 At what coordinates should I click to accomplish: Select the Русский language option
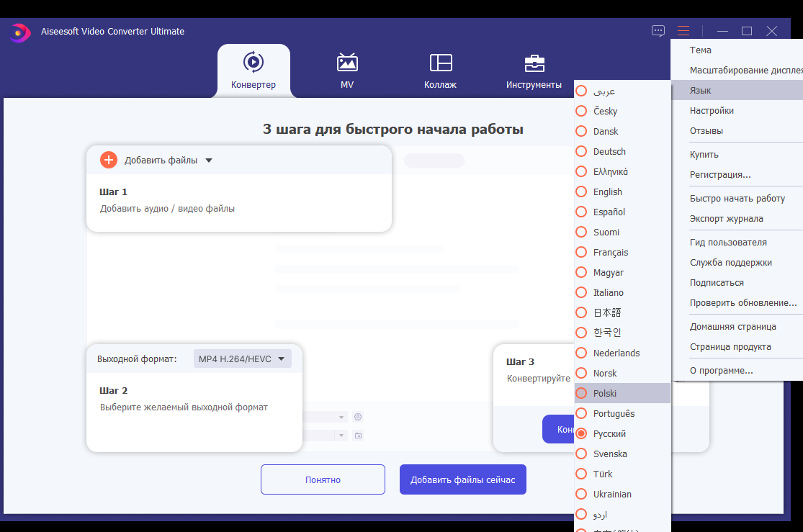tap(622, 433)
